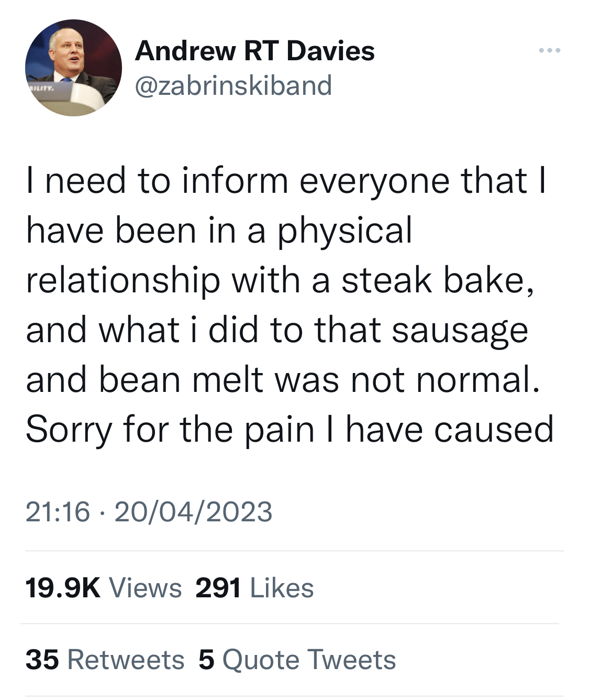Click the 'Retweets' label text
Screen dimensions: 589x700
pyautogui.click(x=126, y=660)
